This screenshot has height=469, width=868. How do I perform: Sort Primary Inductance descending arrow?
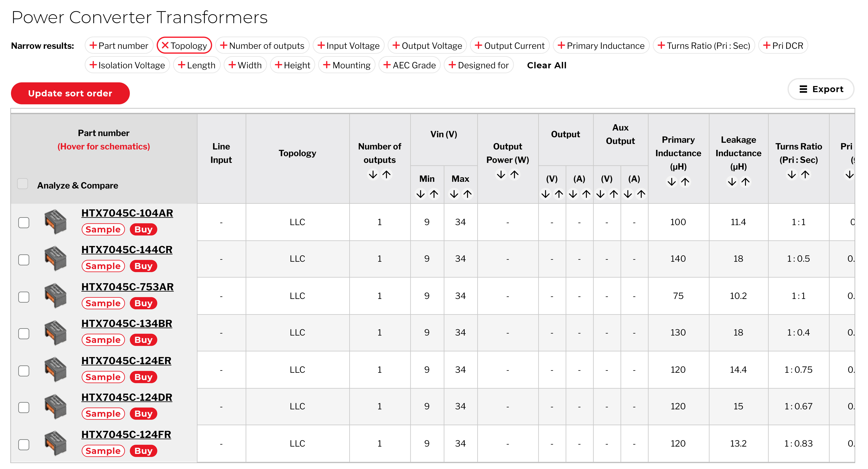[671, 182]
